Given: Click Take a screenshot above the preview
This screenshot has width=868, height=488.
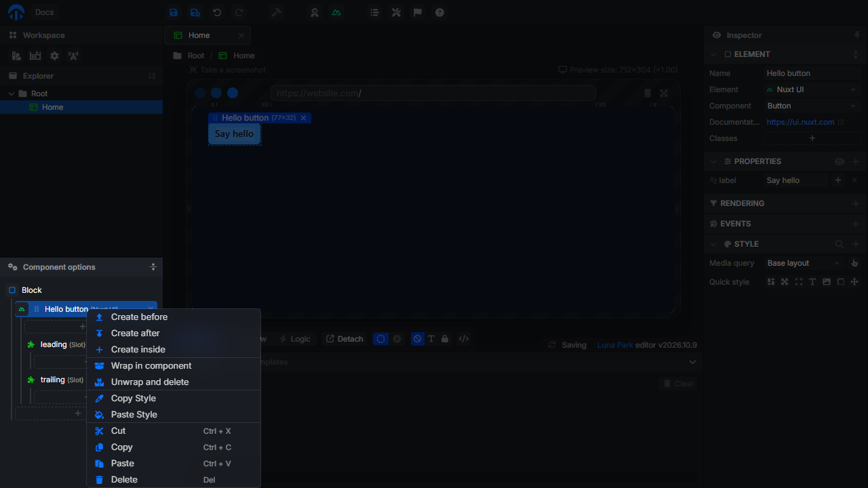Looking at the screenshot, I should tap(228, 70).
